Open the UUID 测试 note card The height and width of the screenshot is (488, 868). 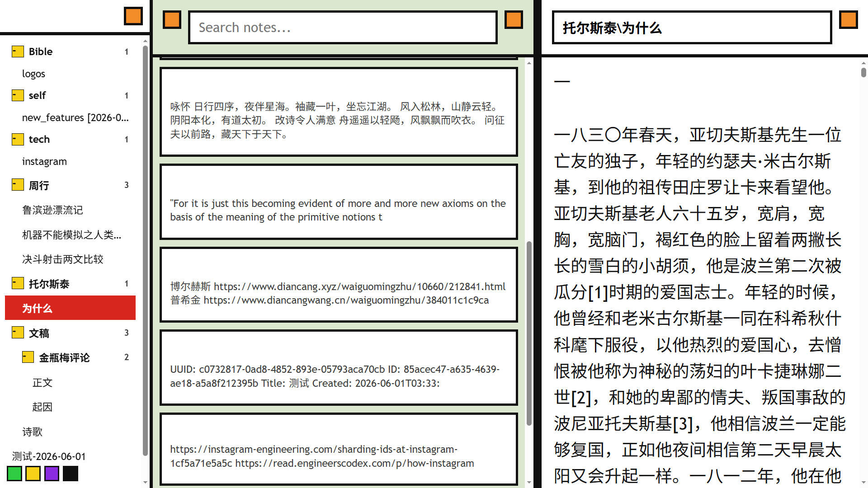tap(339, 367)
